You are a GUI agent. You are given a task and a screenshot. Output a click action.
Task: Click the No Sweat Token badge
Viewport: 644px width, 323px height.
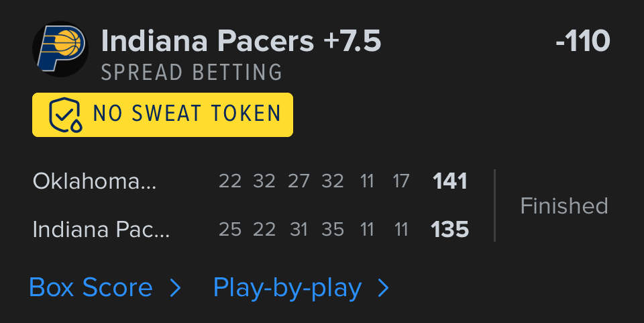pos(162,115)
